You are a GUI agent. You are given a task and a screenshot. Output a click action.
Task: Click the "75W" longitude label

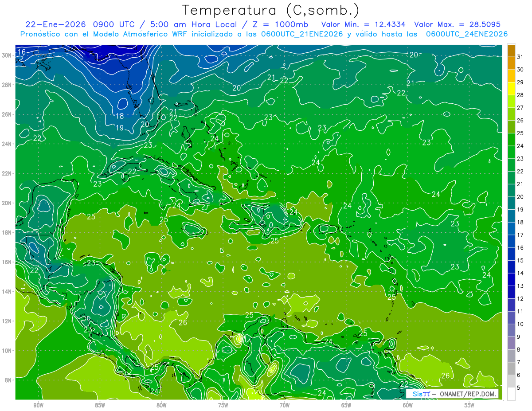click(223, 405)
